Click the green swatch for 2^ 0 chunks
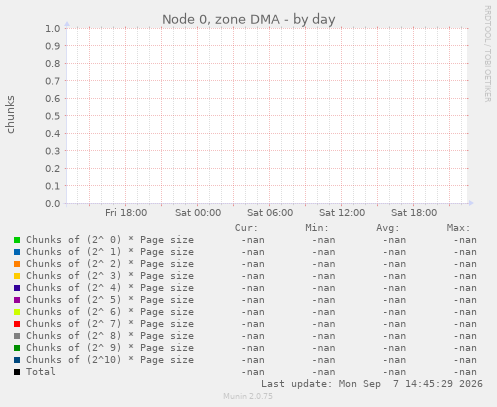Image resolution: width=497 pixels, height=407 pixels. click(x=17, y=240)
